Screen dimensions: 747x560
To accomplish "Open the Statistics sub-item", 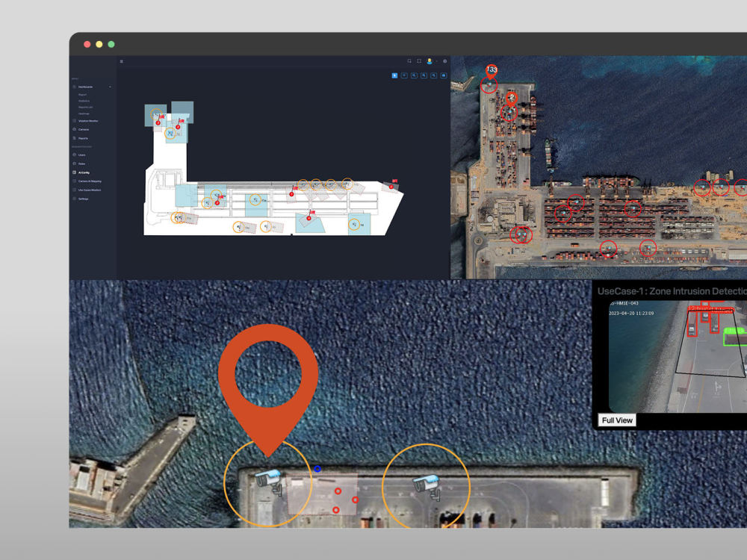I will pyautogui.click(x=84, y=101).
